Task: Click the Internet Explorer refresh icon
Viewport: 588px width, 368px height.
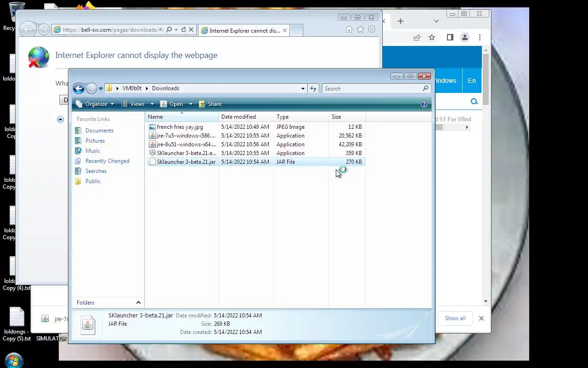Action: 184,30
